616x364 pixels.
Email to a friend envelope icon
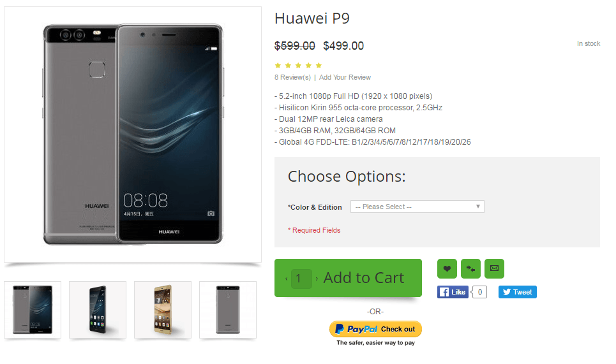494,268
